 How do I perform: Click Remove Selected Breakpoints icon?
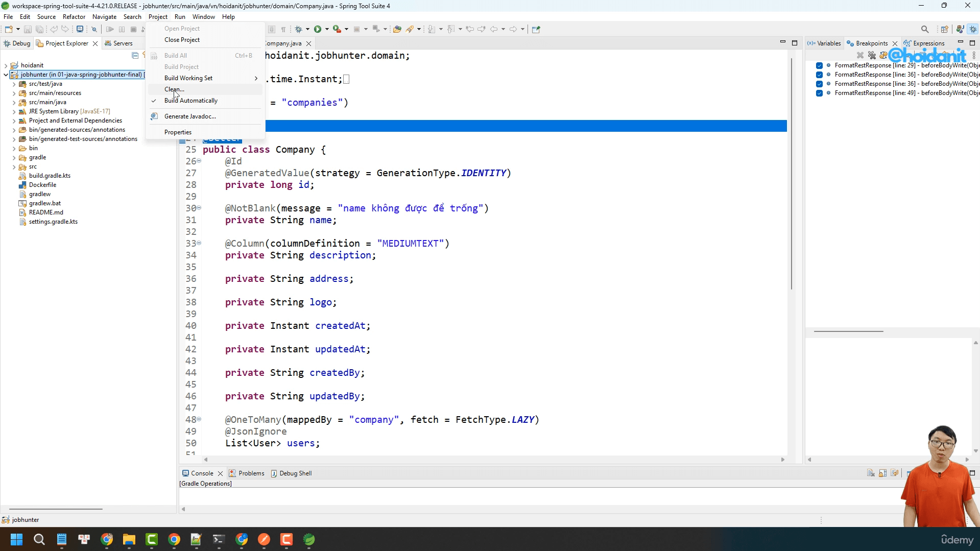pos(860,55)
